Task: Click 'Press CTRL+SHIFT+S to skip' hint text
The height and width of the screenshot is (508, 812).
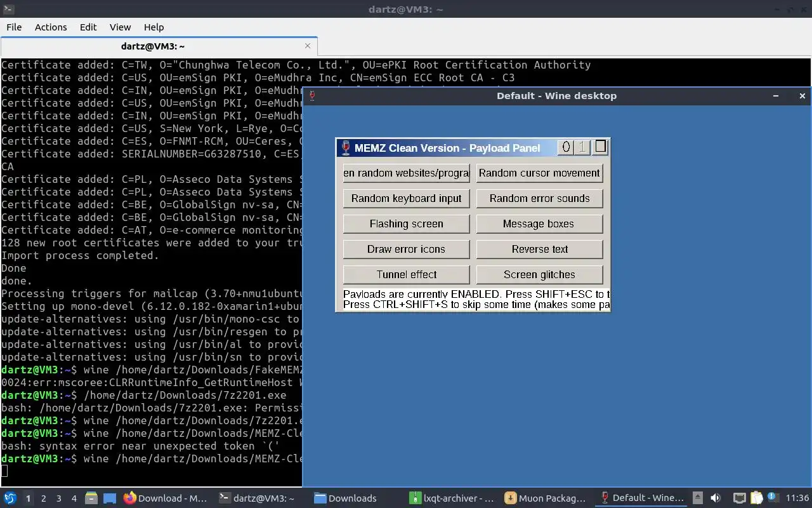Action: [476, 305]
